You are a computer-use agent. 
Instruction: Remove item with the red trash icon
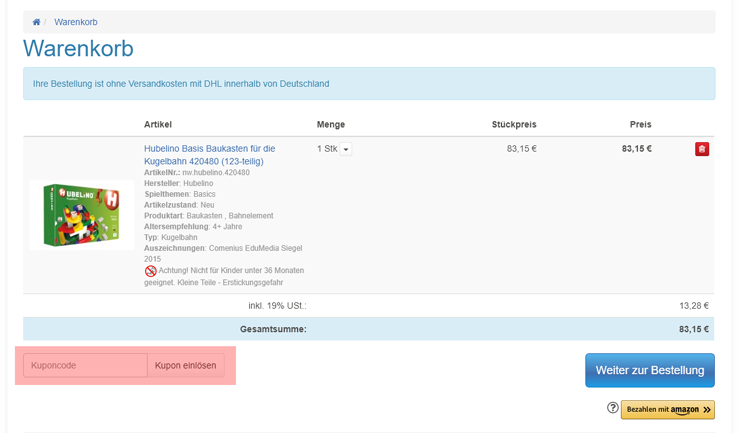point(702,149)
